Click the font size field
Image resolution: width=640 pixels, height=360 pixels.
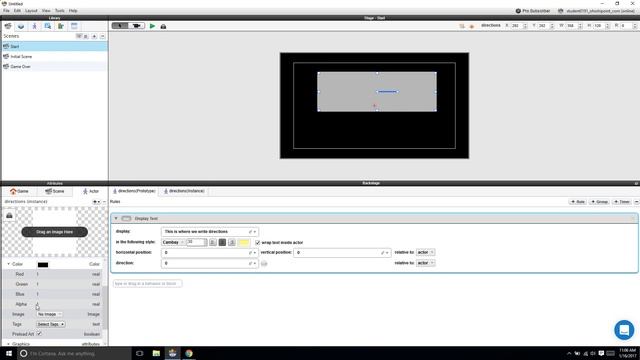pos(197,242)
